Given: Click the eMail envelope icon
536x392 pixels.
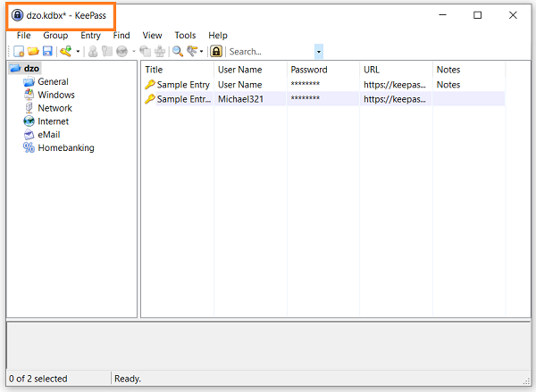Looking at the screenshot, I should pyautogui.click(x=29, y=135).
